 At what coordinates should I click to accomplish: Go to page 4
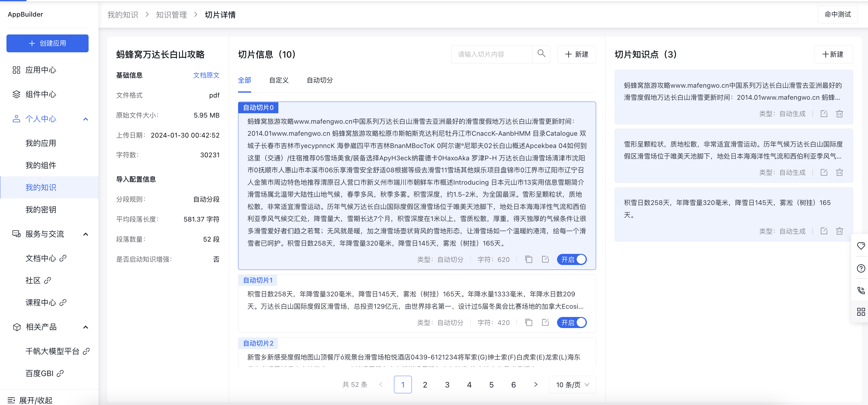[x=469, y=384]
